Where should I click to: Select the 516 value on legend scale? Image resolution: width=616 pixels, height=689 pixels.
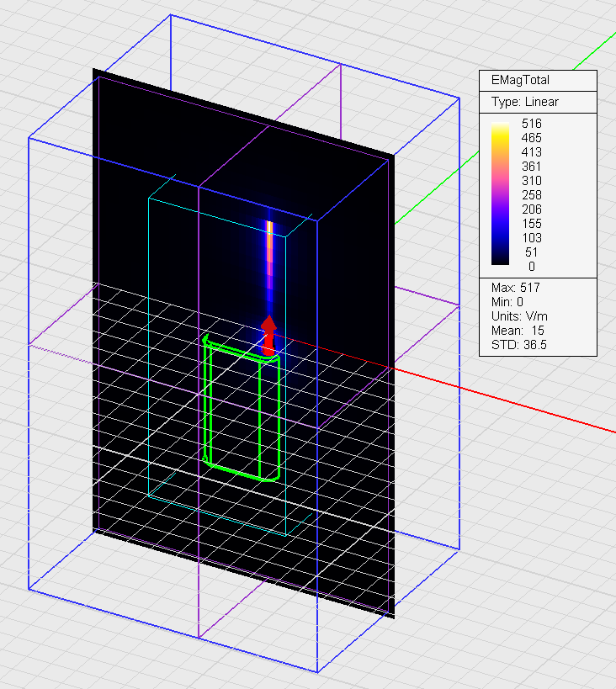click(x=532, y=124)
